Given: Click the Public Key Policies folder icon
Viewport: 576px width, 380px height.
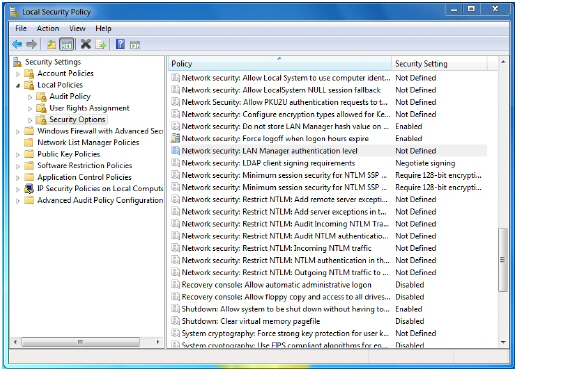Looking at the screenshot, I should click(x=29, y=154).
